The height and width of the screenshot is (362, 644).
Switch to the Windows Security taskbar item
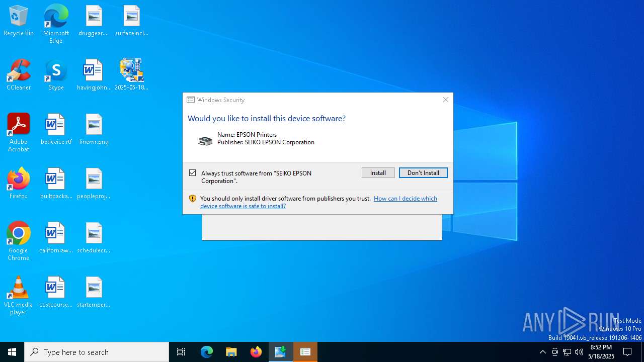click(305, 352)
